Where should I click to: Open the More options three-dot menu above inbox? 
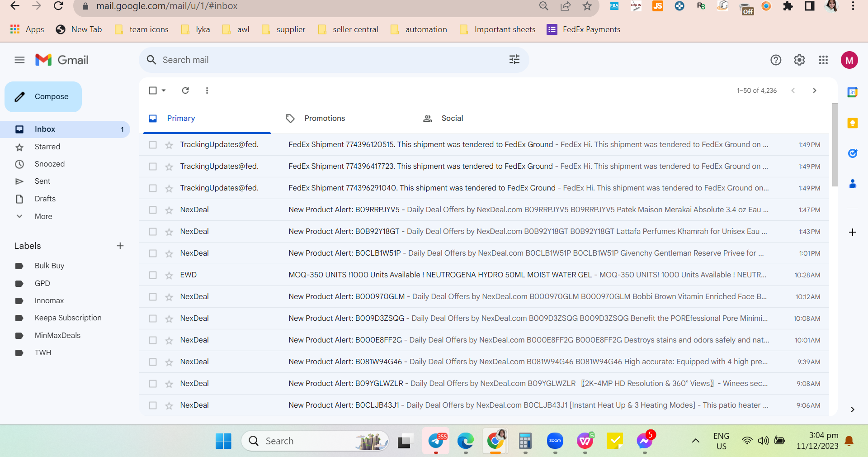tap(207, 90)
